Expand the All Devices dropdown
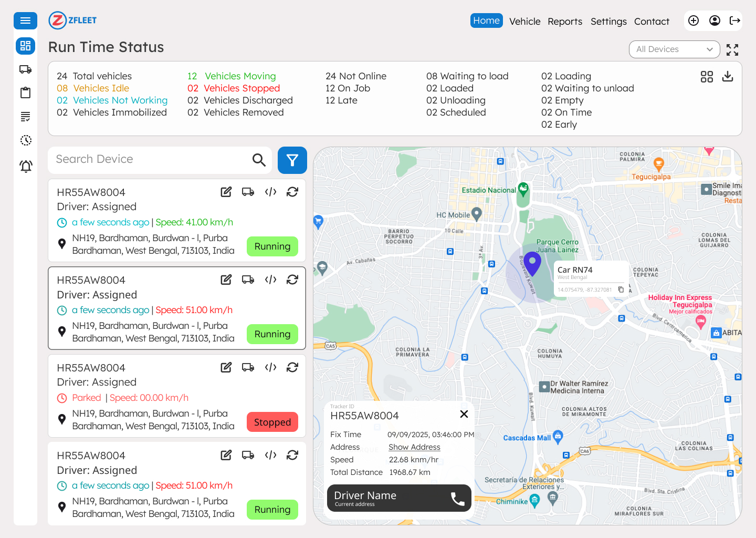Viewport: 756px width, 538px height. click(674, 49)
